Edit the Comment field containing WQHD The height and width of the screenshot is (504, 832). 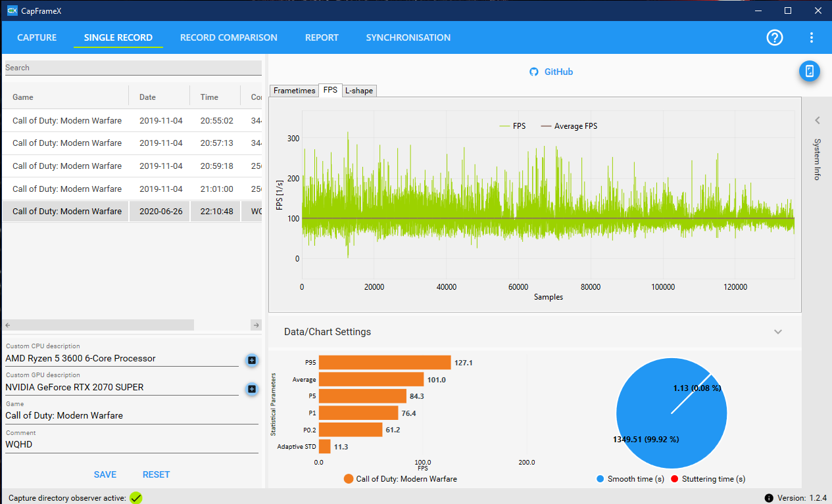pyautogui.click(x=132, y=445)
